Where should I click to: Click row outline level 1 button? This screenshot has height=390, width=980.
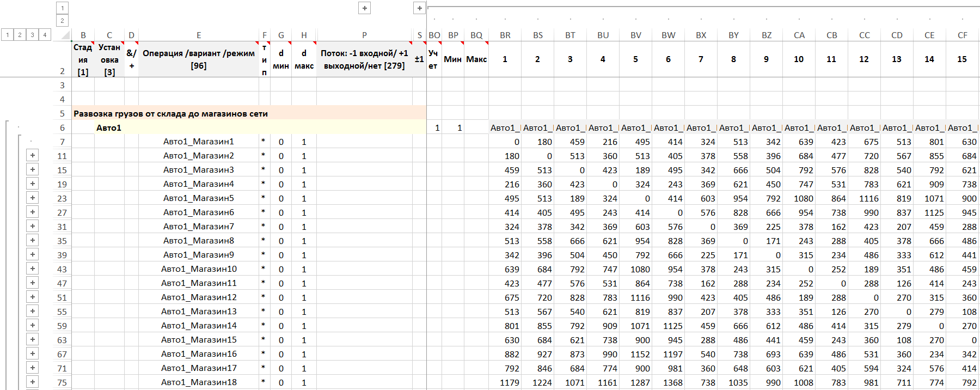[8, 35]
